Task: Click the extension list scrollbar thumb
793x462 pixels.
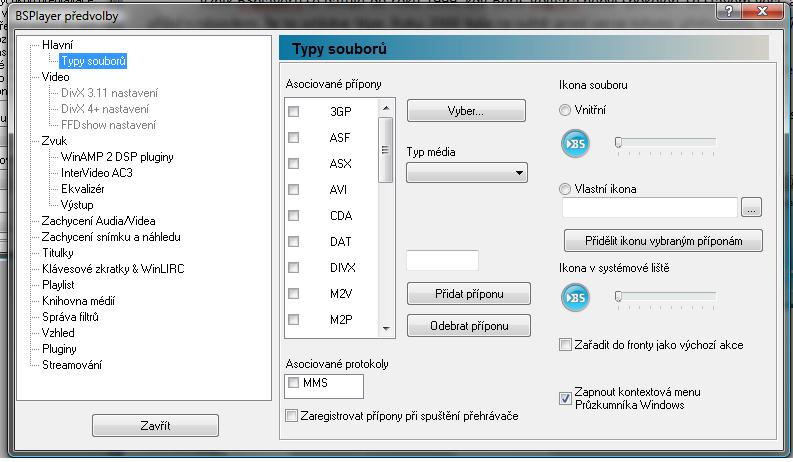Action: point(386,150)
